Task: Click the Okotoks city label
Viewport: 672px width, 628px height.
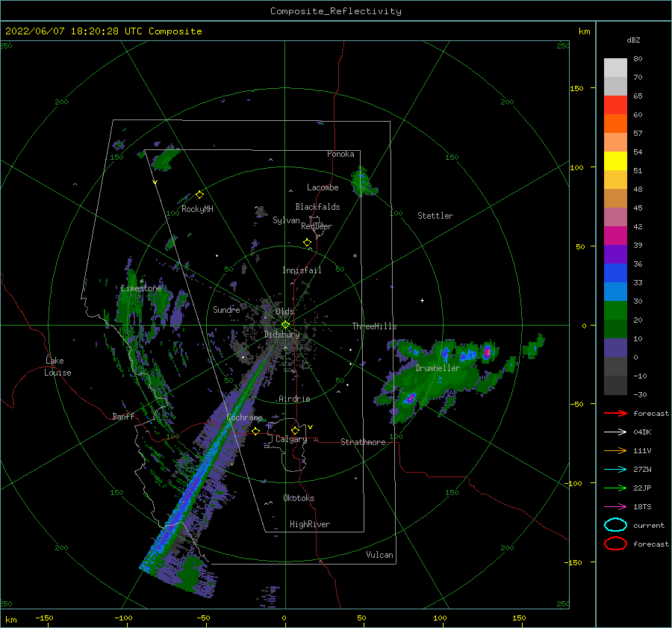Action: (x=299, y=498)
